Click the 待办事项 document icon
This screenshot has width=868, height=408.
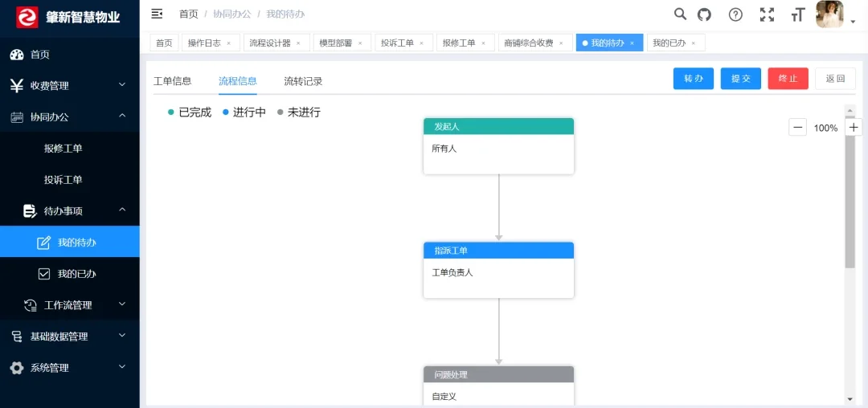click(x=30, y=210)
